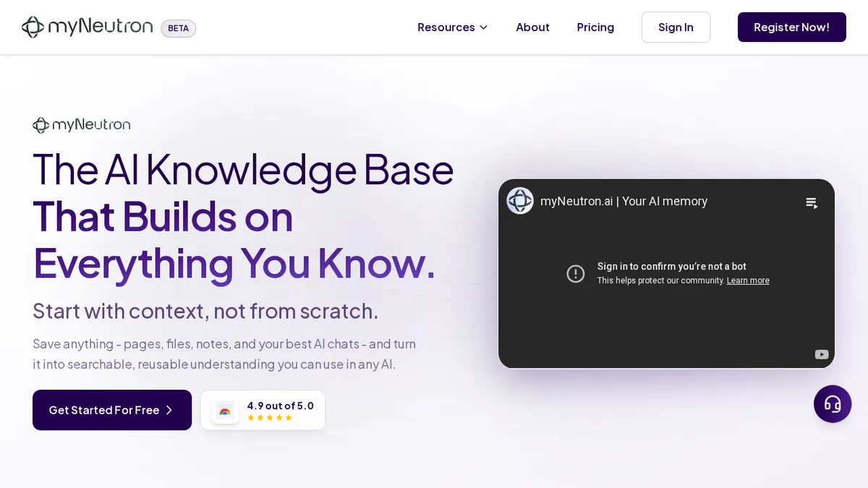Open the headphones support widget
The image size is (868, 488).
tap(833, 404)
